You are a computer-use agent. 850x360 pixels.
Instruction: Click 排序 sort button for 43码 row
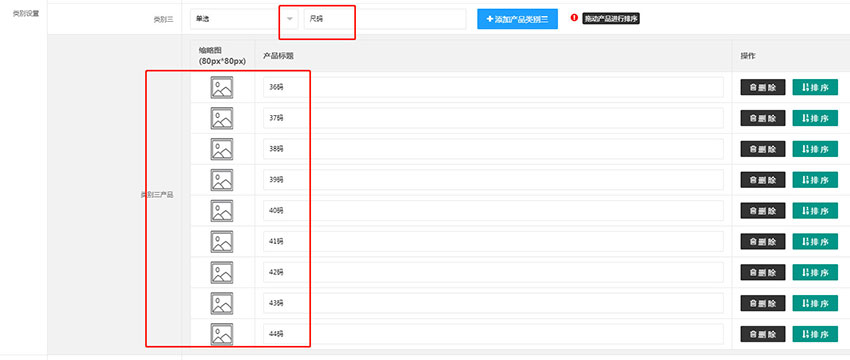coord(815,304)
